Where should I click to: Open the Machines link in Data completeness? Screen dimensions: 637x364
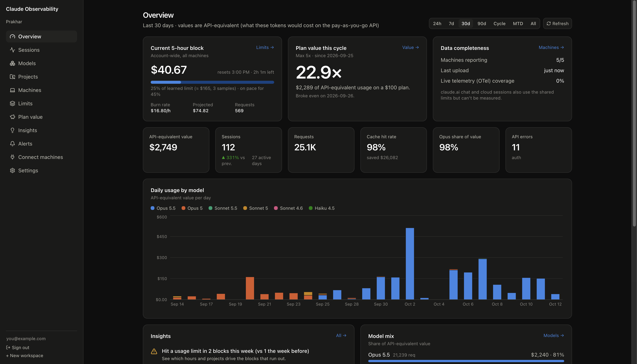tap(551, 47)
